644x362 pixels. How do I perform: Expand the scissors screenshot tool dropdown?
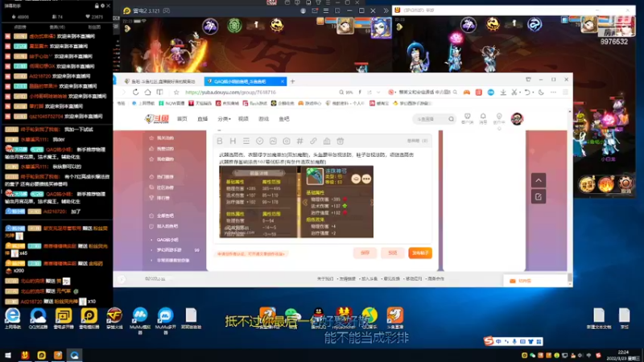[520, 93]
